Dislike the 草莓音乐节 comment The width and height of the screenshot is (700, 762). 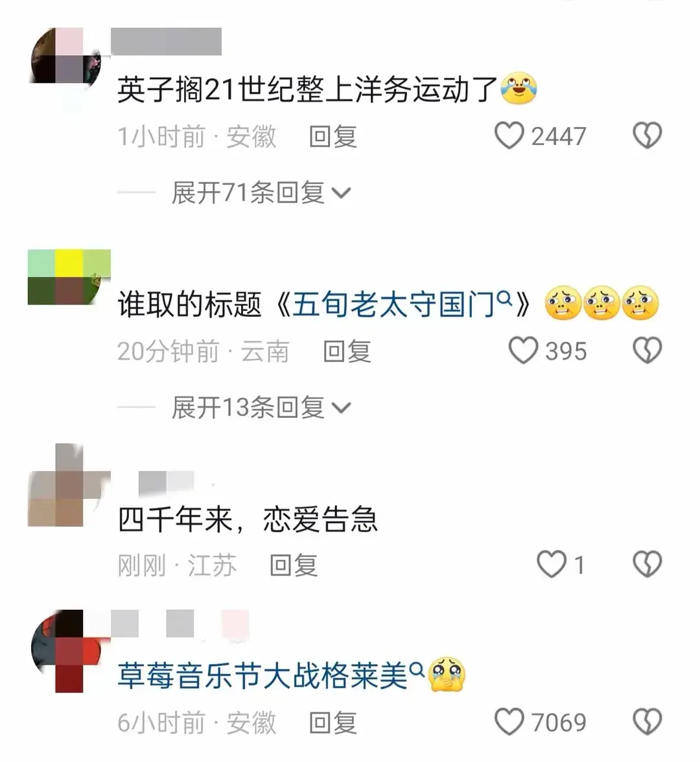(x=647, y=722)
